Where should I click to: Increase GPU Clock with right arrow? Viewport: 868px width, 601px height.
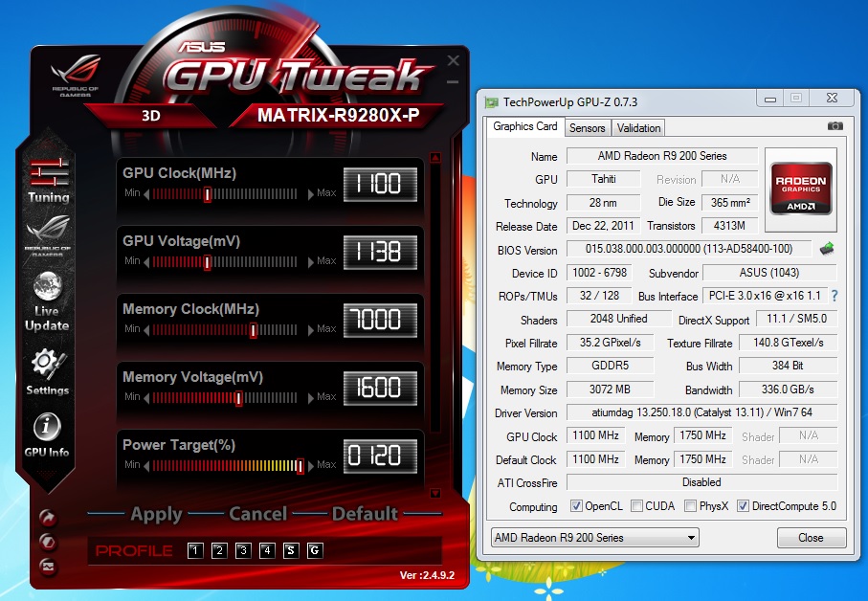tap(310, 194)
